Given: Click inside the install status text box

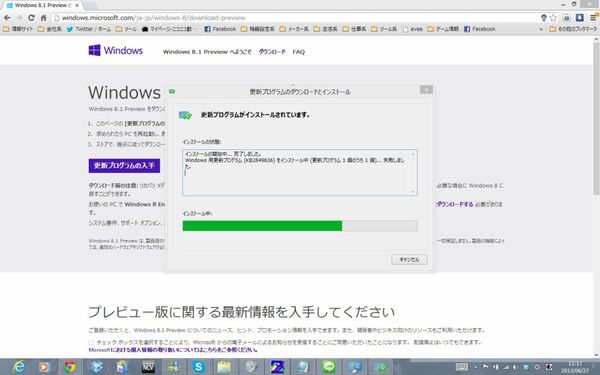Looking at the screenshot, I should 300,172.
